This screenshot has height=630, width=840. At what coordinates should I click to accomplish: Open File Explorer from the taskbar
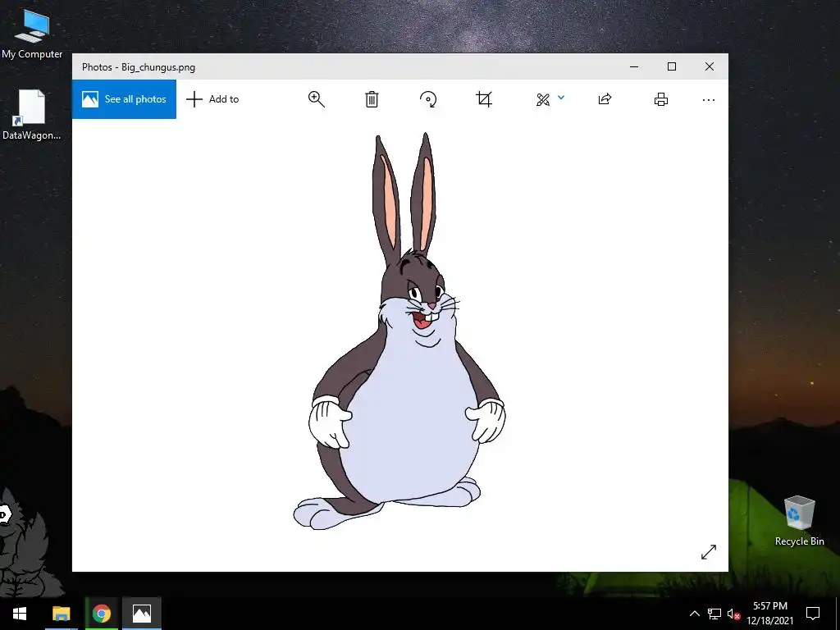tap(61, 614)
